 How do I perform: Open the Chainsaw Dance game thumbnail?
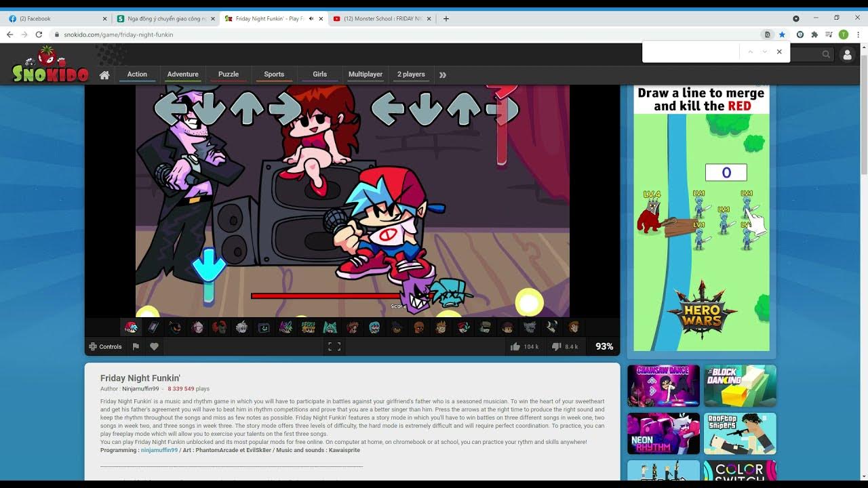click(663, 386)
